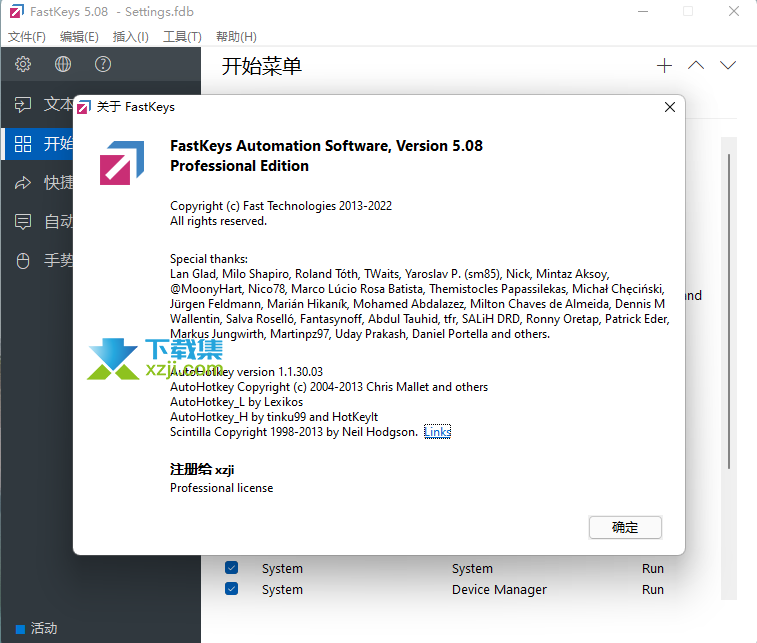Select the auto-complete icon in sidebar

pyautogui.click(x=23, y=222)
